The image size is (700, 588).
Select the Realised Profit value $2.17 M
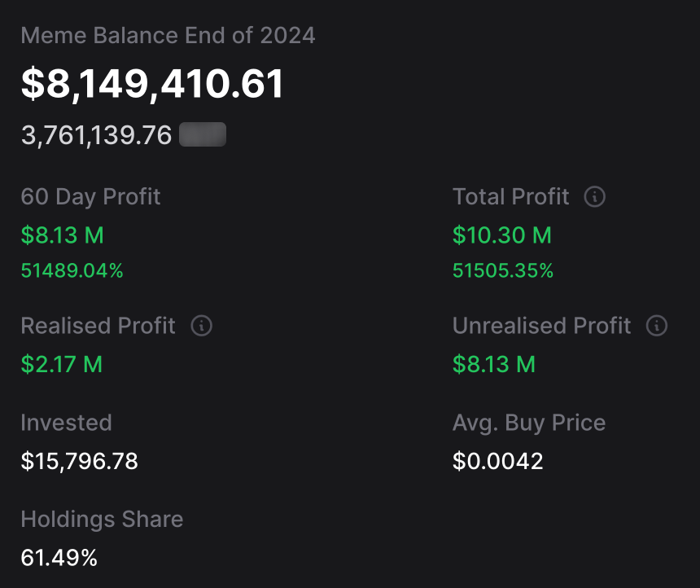coord(62,364)
